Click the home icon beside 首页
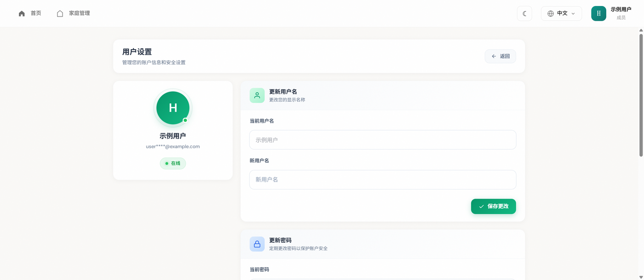The image size is (644, 280). [22, 13]
